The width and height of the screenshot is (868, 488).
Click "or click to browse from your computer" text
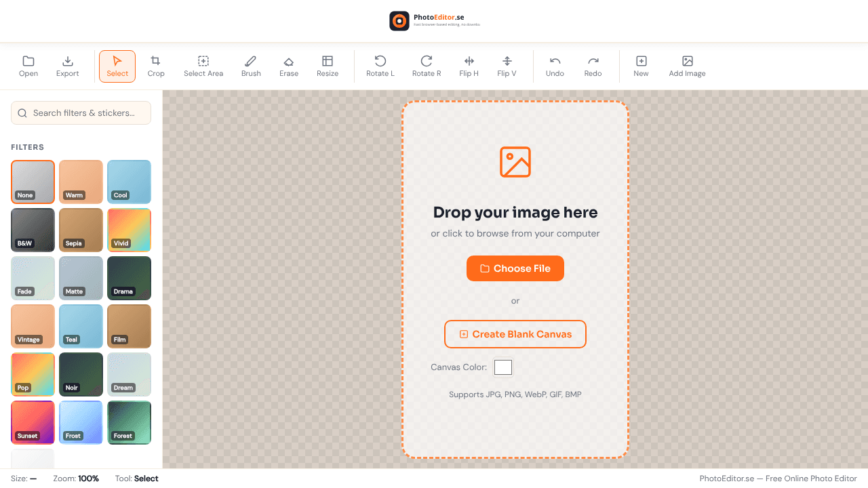click(515, 233)
